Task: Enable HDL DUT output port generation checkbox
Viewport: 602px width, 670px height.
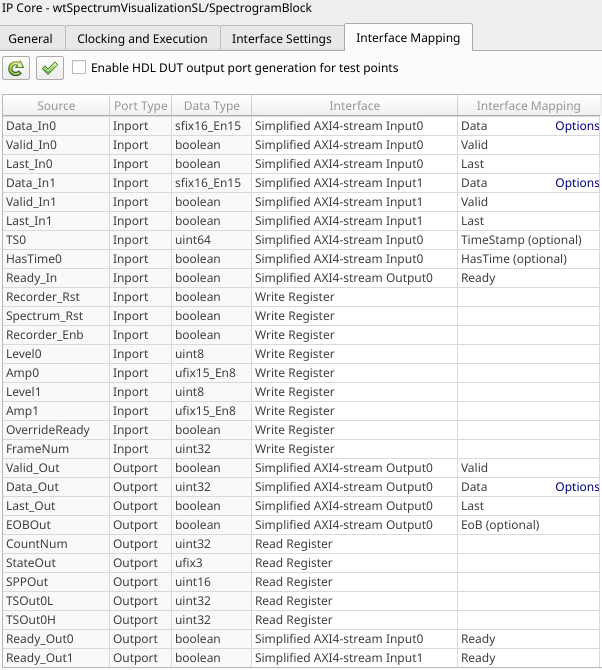Action: click(79, 68)
